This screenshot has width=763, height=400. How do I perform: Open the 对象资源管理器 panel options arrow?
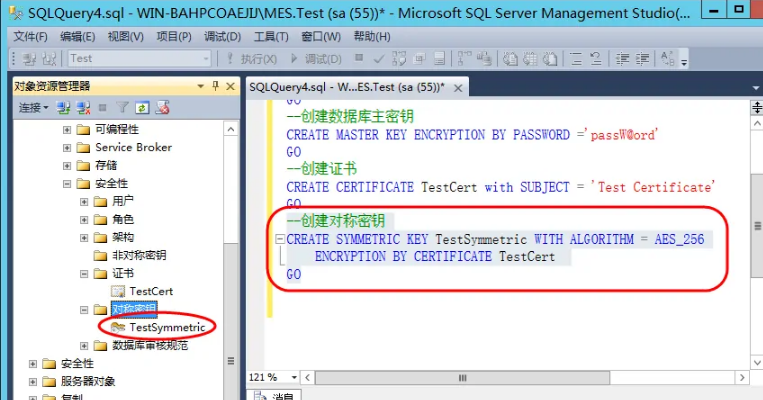[x=200, y=87]
